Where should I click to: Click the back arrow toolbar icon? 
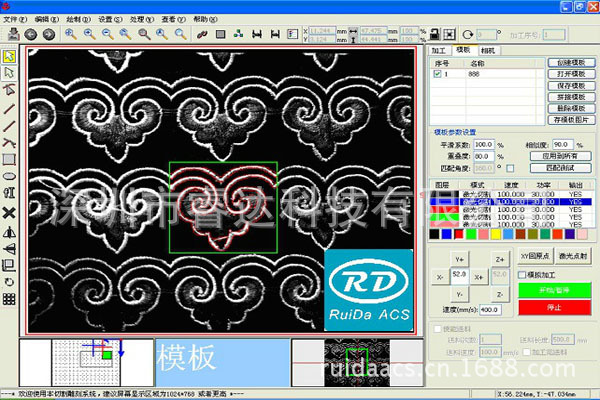coord(29,34)
